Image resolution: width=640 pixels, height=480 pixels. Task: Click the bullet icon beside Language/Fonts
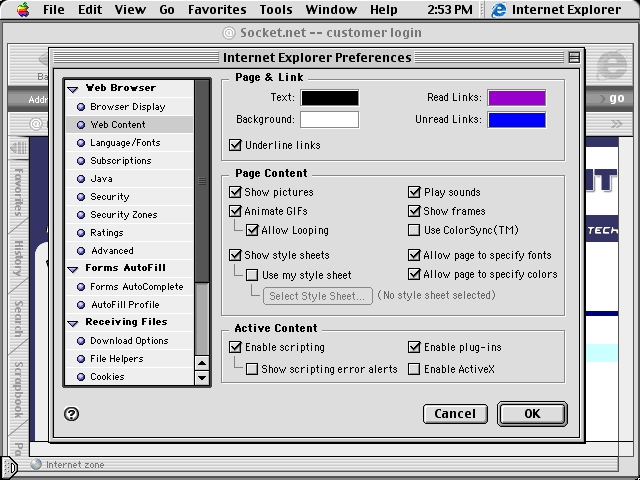(81, 143)
